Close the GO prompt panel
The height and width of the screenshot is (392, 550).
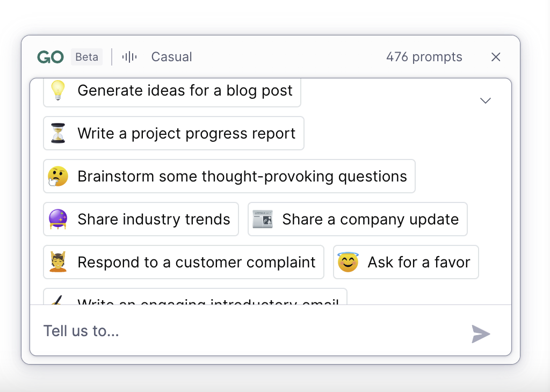[x=496, y=57]
